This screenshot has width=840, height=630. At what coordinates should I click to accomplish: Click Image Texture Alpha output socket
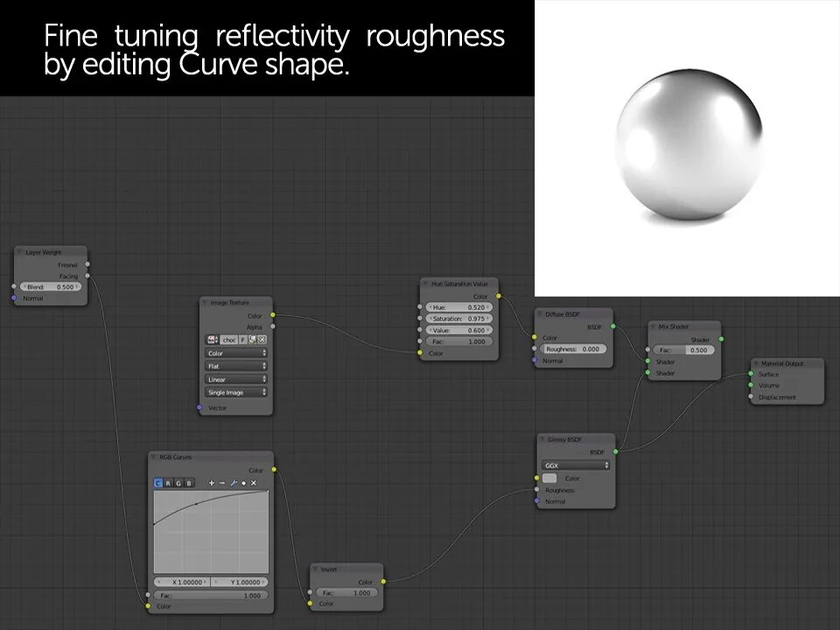click(x=273, y=326)
